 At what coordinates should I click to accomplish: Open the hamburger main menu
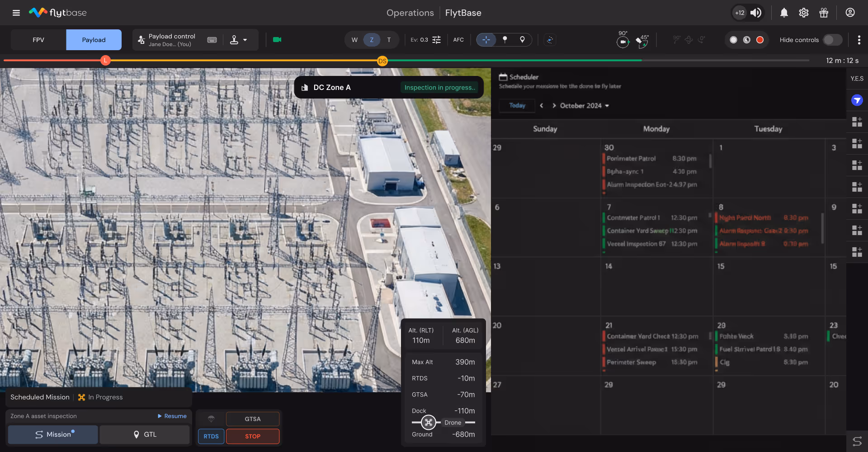tap(16, 13)
